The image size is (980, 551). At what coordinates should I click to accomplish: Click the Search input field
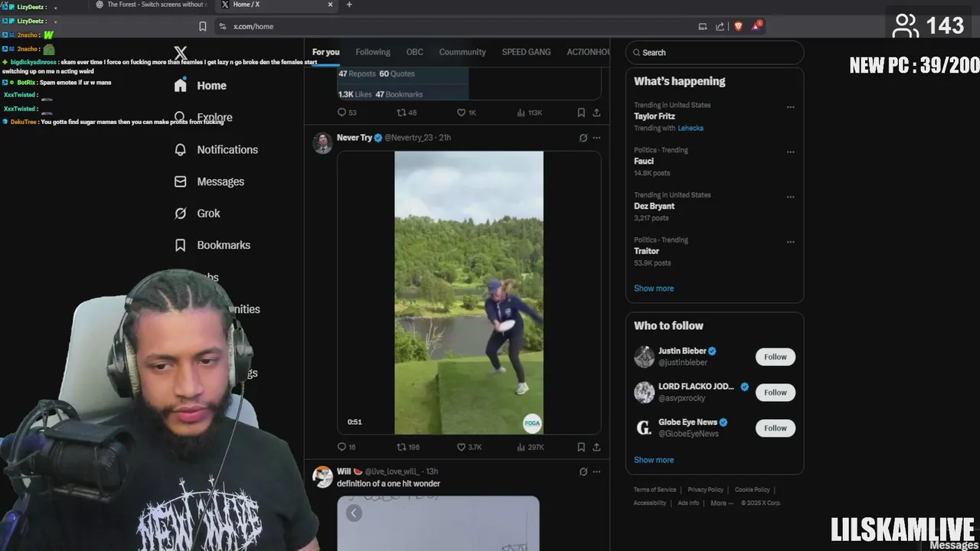click(714, 53)
